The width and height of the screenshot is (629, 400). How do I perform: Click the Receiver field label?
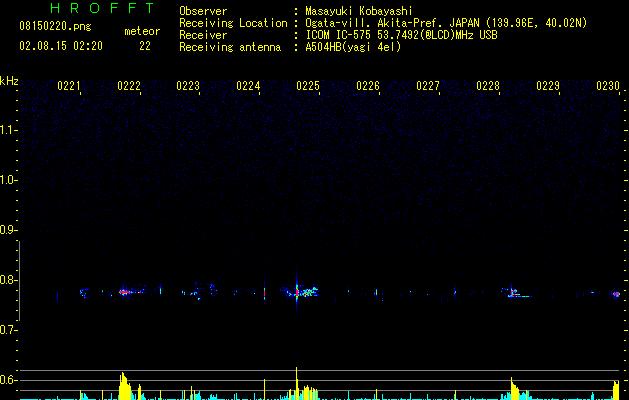point(203,35)
